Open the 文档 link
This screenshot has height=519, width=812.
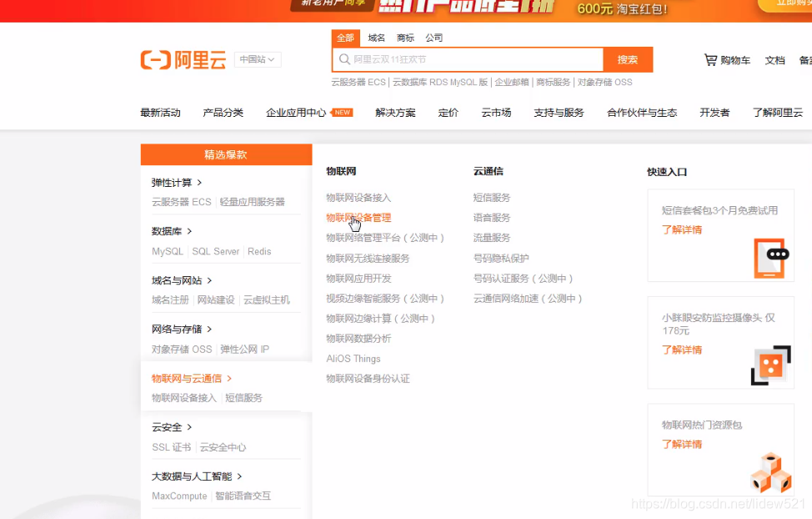click(775, 60)
